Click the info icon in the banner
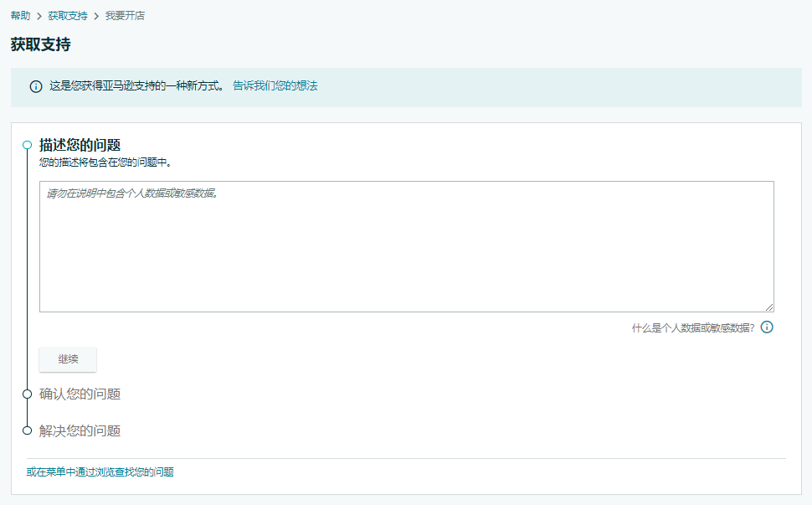 36,86
